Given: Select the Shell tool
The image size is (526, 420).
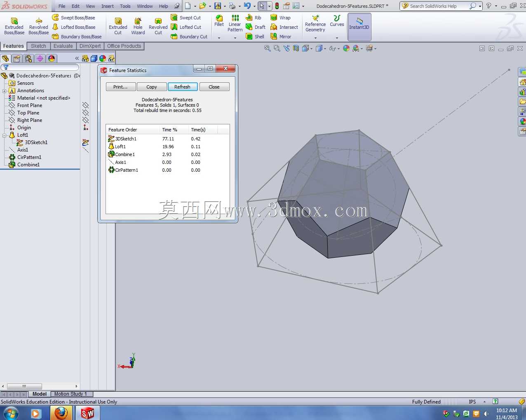Looking at the screenshot, I should (255, 37).
